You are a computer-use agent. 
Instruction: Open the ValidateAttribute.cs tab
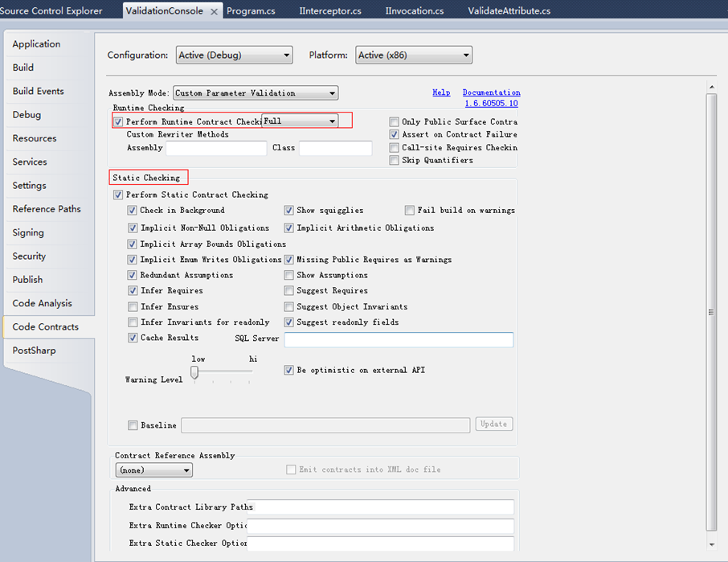click(x=508, y=11)
